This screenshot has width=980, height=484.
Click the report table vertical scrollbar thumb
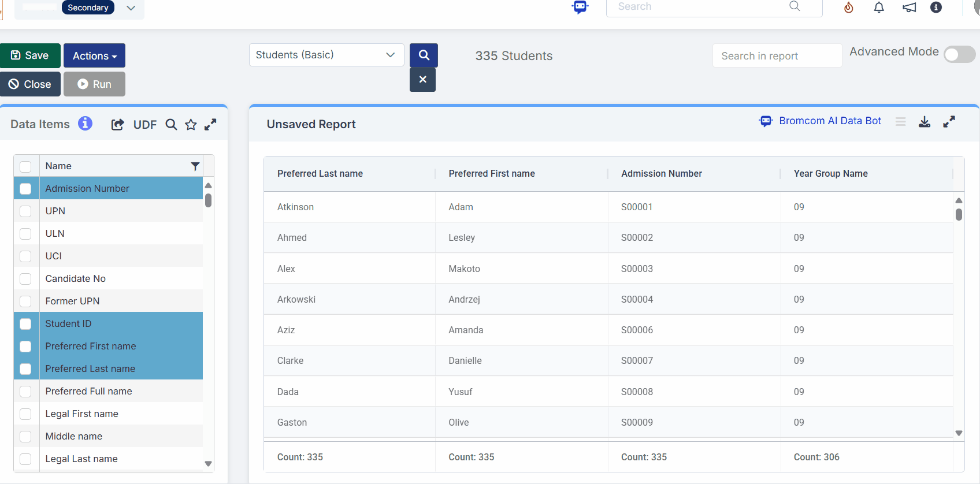[x=959, y=215]
